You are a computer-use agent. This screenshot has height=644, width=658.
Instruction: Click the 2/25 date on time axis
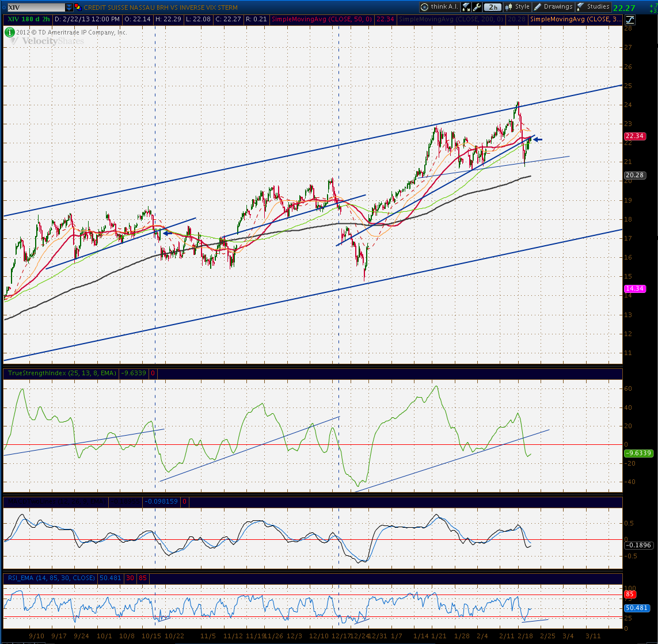[x=547, y=636]
